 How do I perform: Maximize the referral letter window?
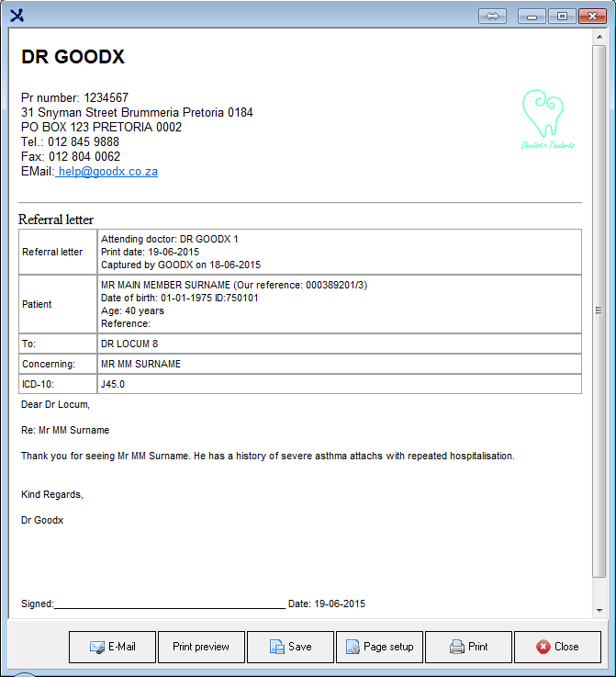coord(562,17)
